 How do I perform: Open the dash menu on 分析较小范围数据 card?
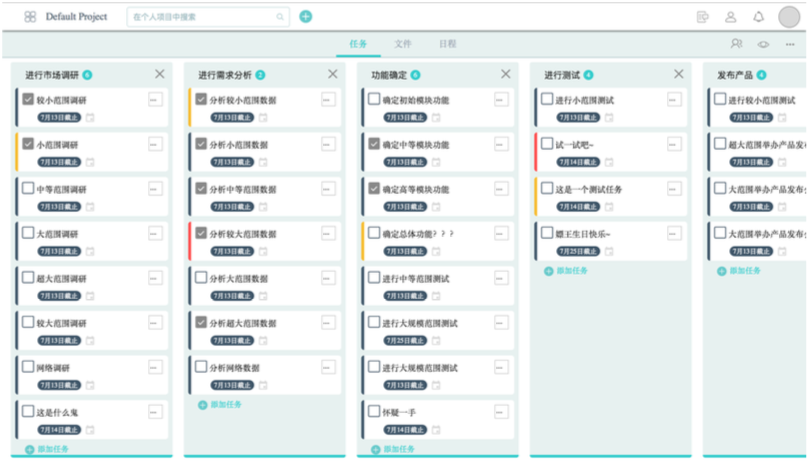[328, 99]
